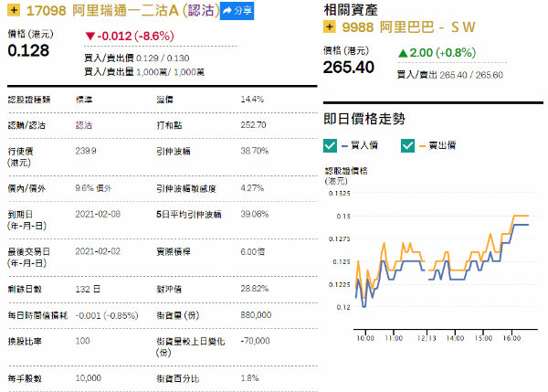
Task: Click the 行使價 value 239.9
Action: tap(86, 151)
